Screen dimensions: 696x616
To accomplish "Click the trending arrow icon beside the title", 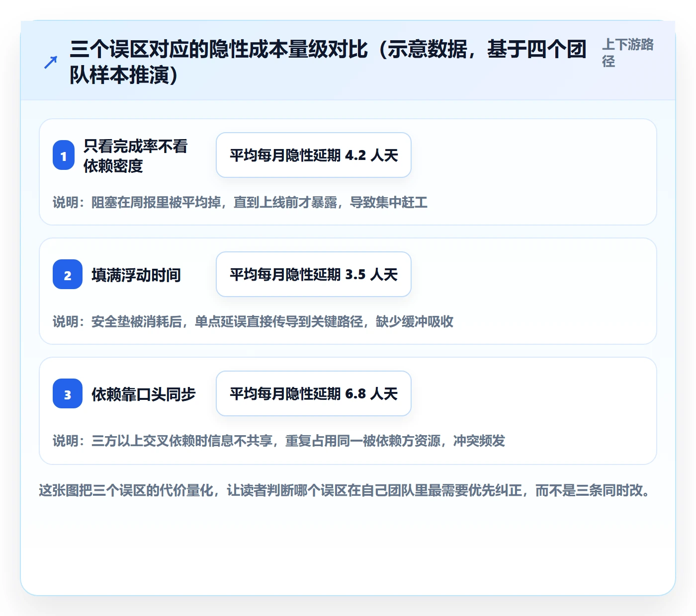I will click(x=51, y=62).
